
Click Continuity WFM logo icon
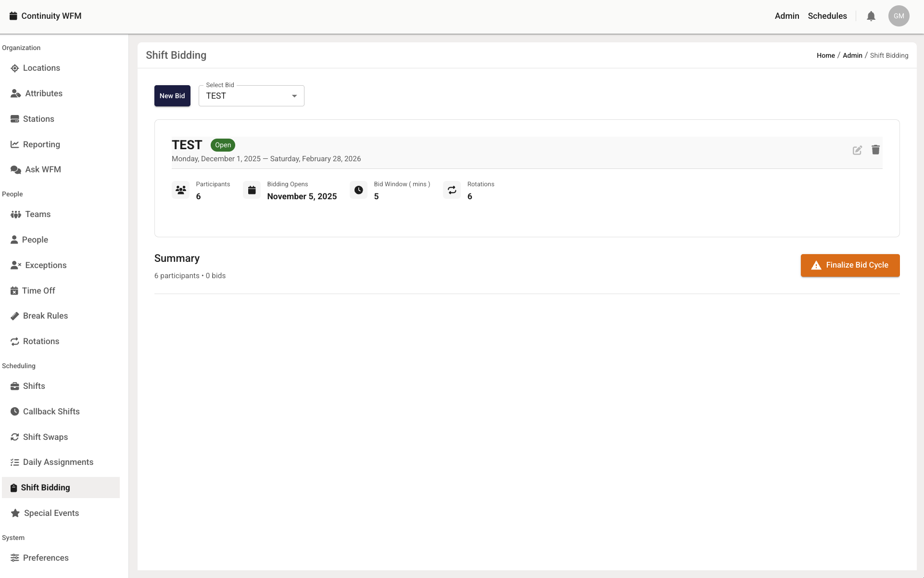(13, 16)
